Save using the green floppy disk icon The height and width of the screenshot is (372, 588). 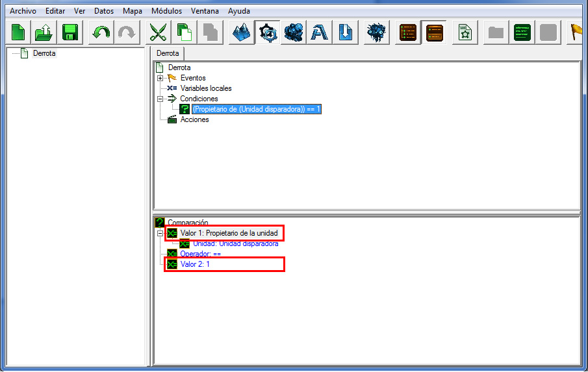[x=70, y=32]
